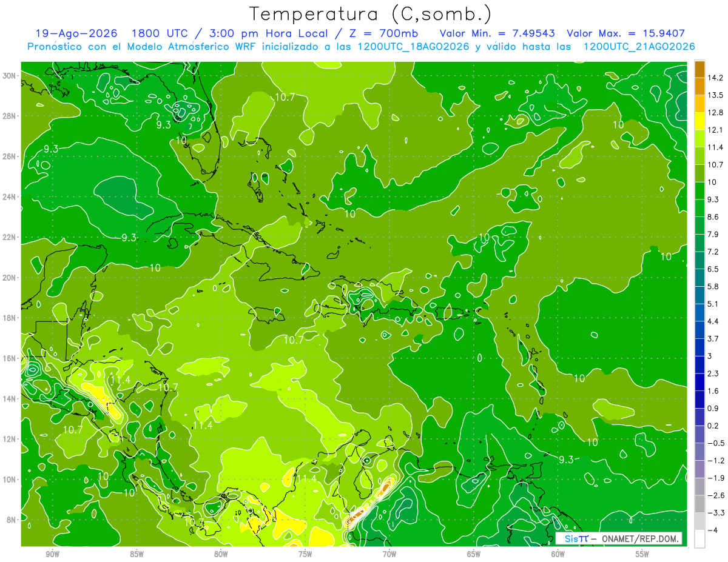Click the '55W' longitude axis label
This screenshot has height=562, width=728.
pyautogui.click(x=642, y=554)
